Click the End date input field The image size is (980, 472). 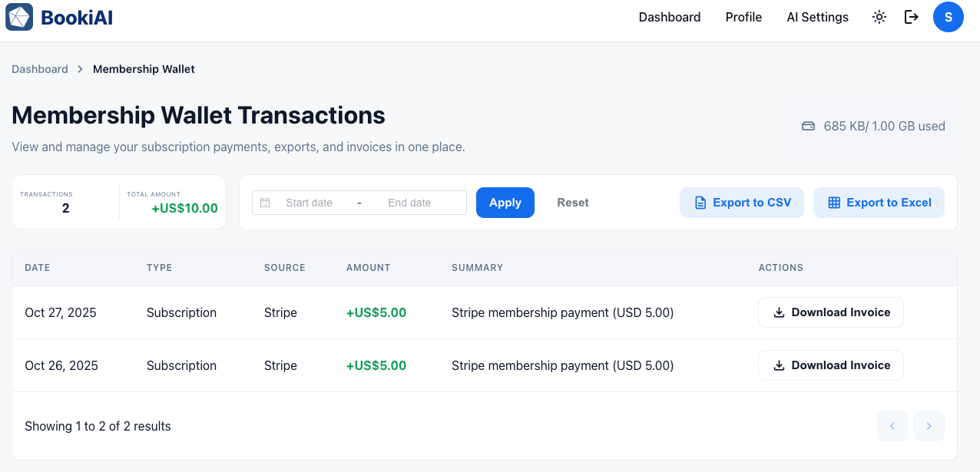(x=409, y=203)
